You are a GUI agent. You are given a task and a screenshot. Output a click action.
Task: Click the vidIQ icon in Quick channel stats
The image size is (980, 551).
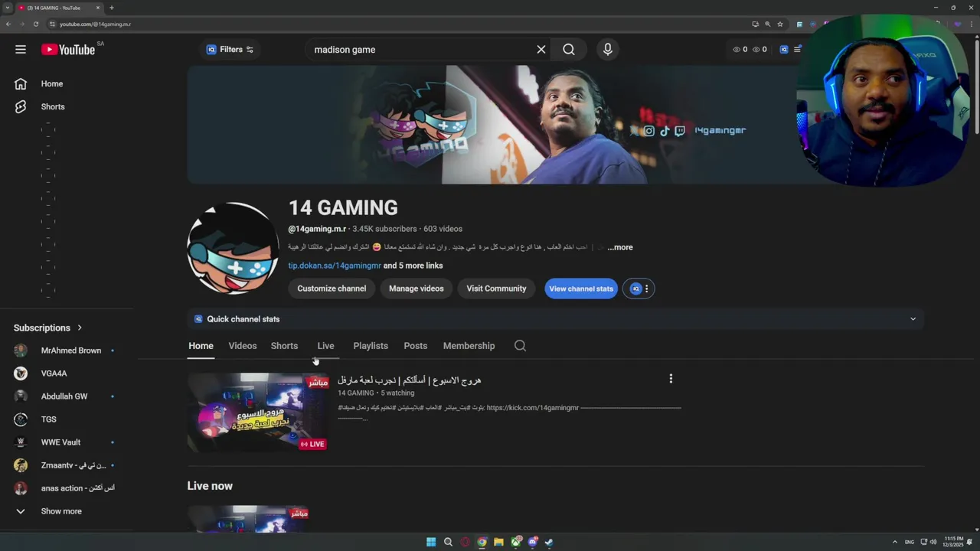[198, 319]
